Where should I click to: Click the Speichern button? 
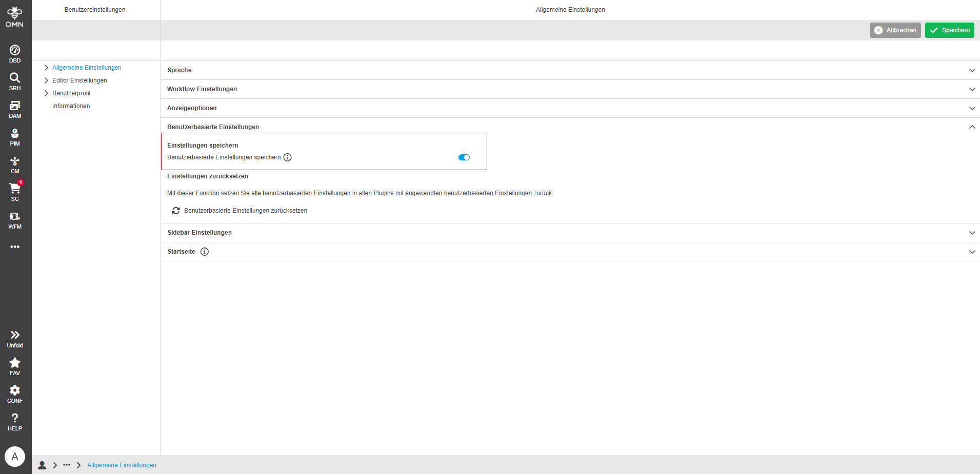pyautogui.click(x=949, y=30)
